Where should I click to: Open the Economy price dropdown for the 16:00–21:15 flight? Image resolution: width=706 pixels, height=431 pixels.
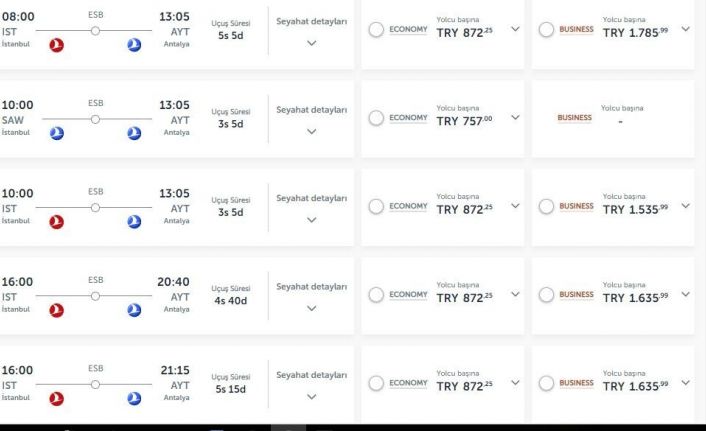pos(515,382)
